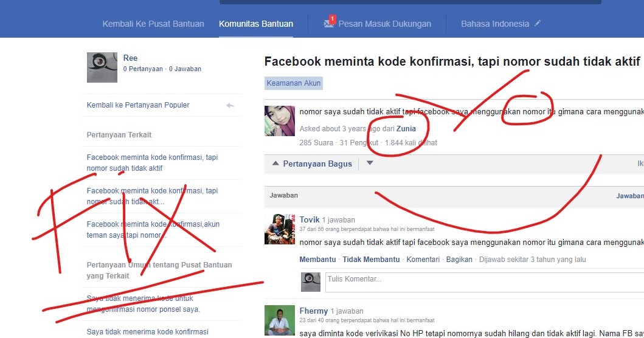644x338 pixels.
Task: Click the pencil edit icon beside Bahasa Indonesia
Action: pos(537,24)
